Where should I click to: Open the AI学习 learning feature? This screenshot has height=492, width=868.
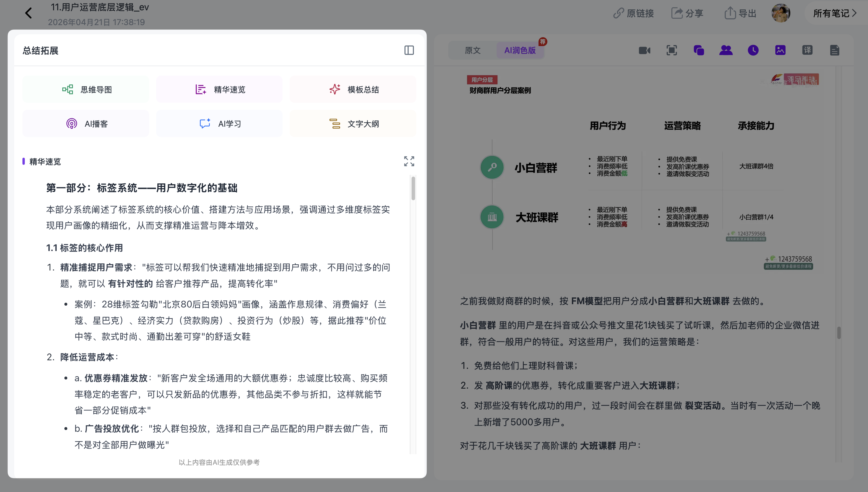(x=220, y=124)
